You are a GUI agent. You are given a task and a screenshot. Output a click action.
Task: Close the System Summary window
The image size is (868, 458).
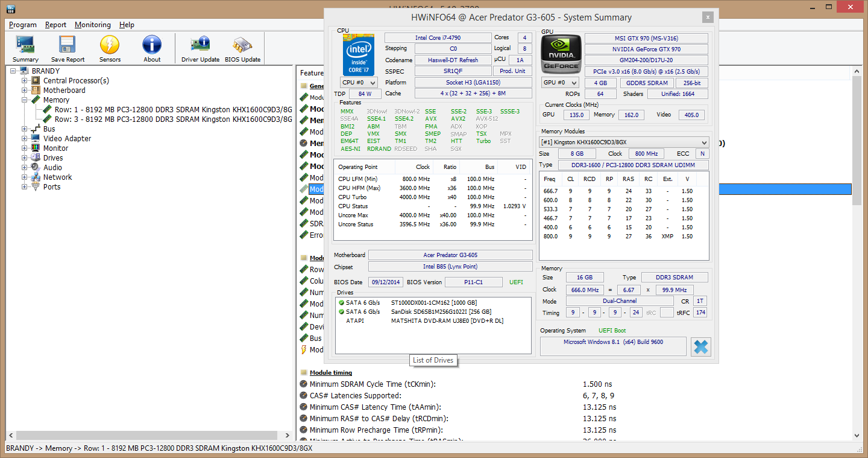708,17
